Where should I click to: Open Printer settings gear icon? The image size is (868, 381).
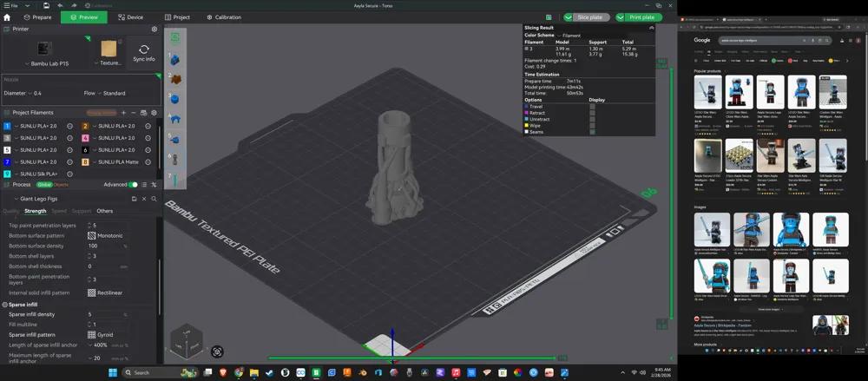click(x=155, y=30)
